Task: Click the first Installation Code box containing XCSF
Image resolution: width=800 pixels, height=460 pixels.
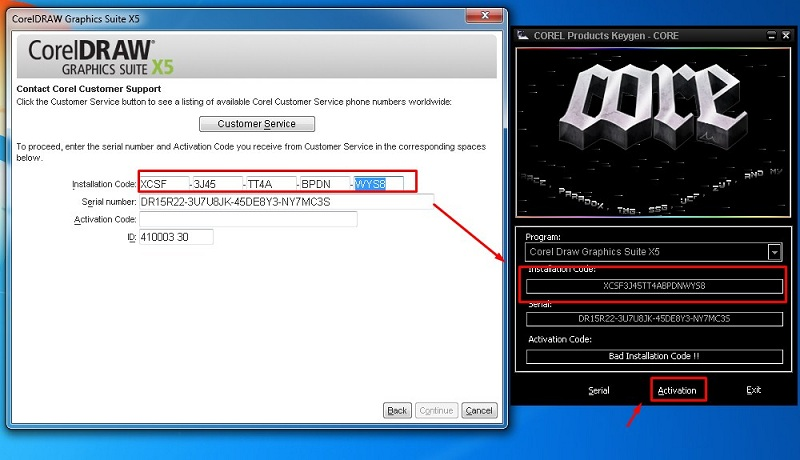Action: (165, 183)
